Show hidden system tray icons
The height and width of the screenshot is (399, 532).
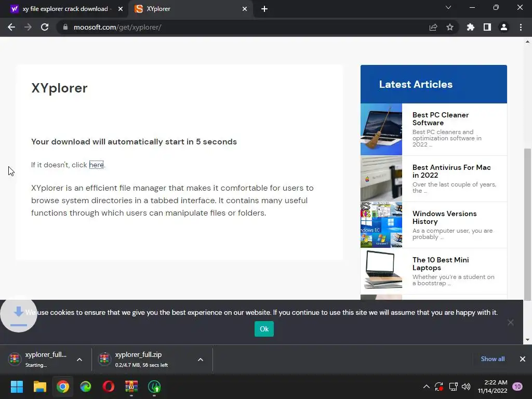click(x=427, y=387)
